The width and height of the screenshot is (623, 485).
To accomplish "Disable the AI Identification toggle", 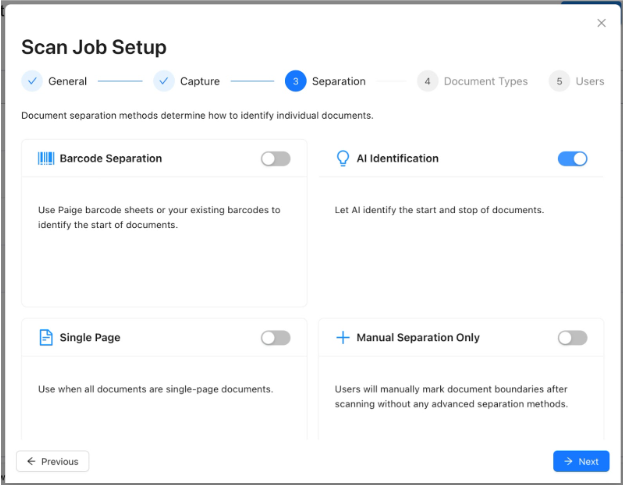I will [572, 158].
